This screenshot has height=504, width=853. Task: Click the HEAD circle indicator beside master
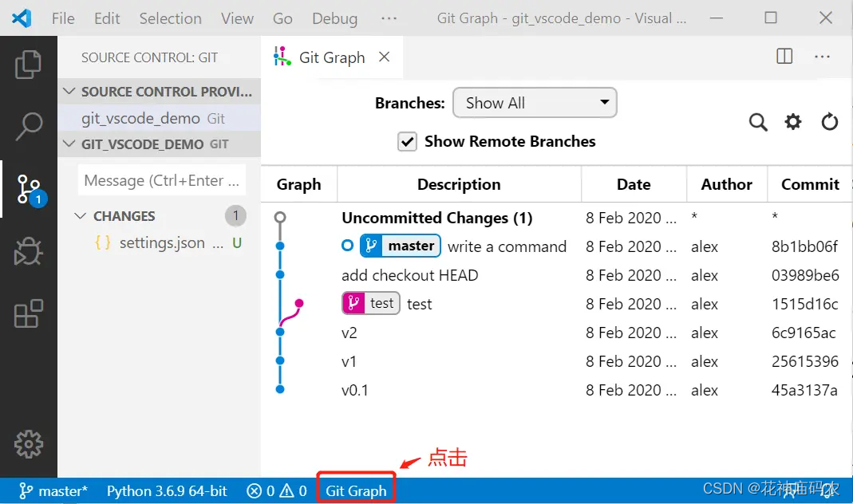click(348, 246)
